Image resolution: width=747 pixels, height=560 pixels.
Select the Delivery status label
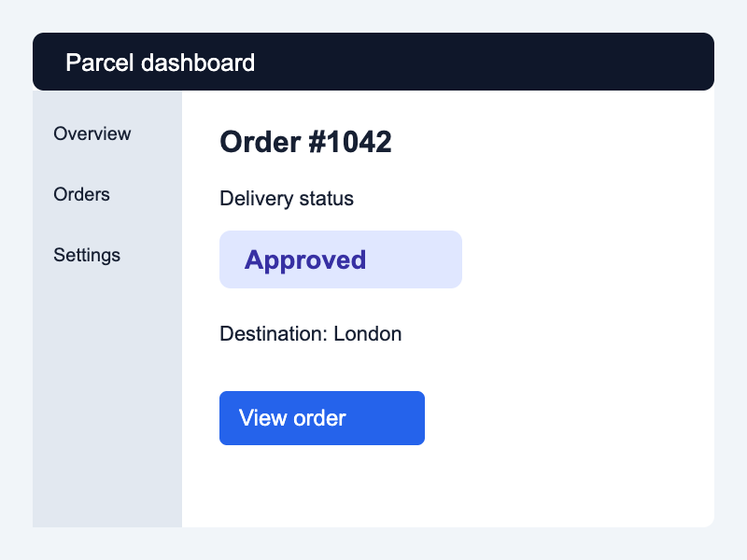click(x=287, y=199)
